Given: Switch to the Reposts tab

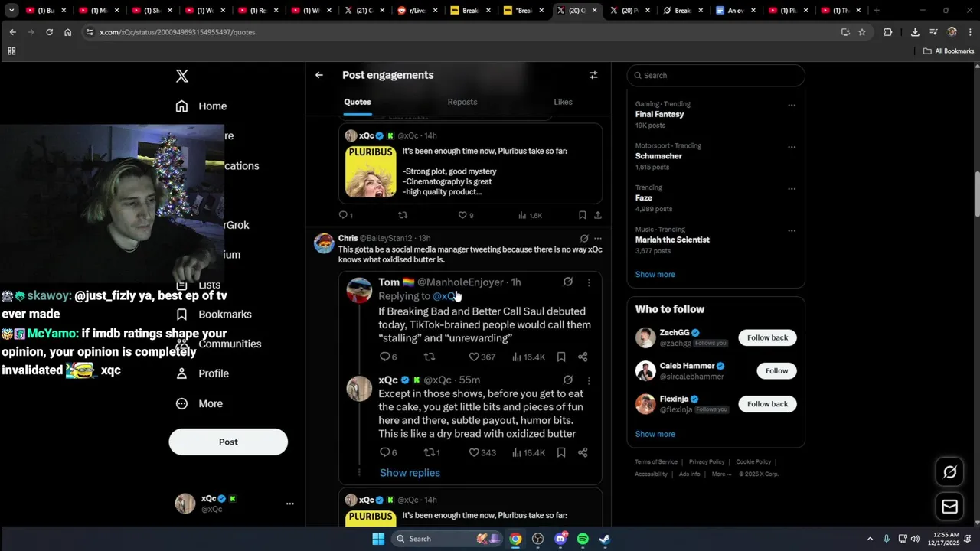Looking at the screenshot, I should [462, 102].
